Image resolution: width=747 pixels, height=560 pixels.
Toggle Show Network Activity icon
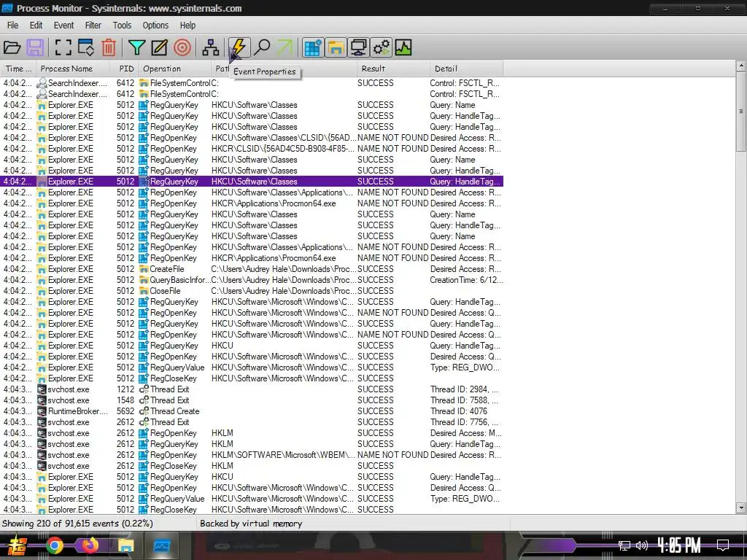point(359,47)
